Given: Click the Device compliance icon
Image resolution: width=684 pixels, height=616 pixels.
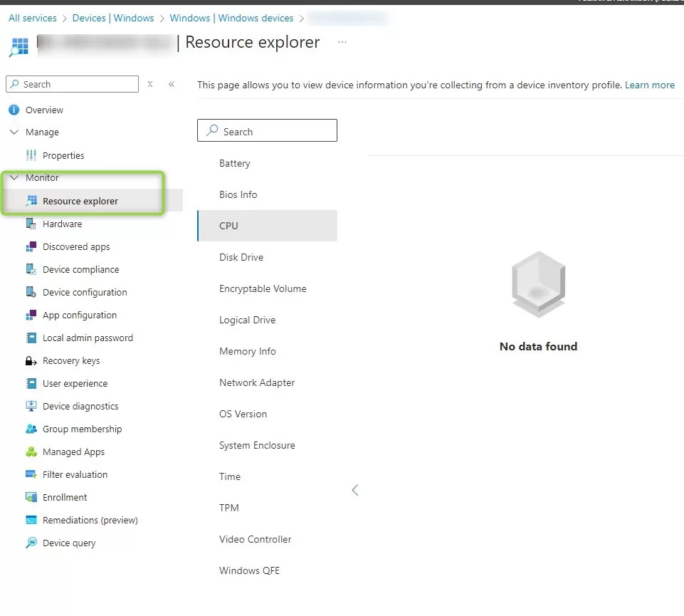Looking at the screenshot, I should 31,269.
